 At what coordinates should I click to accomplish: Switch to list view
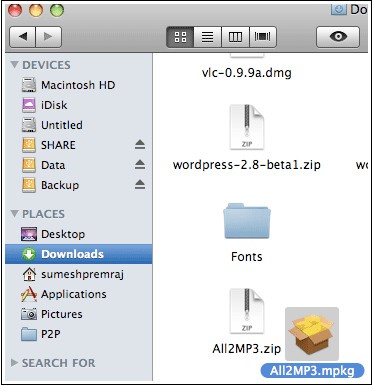[207, 37]
